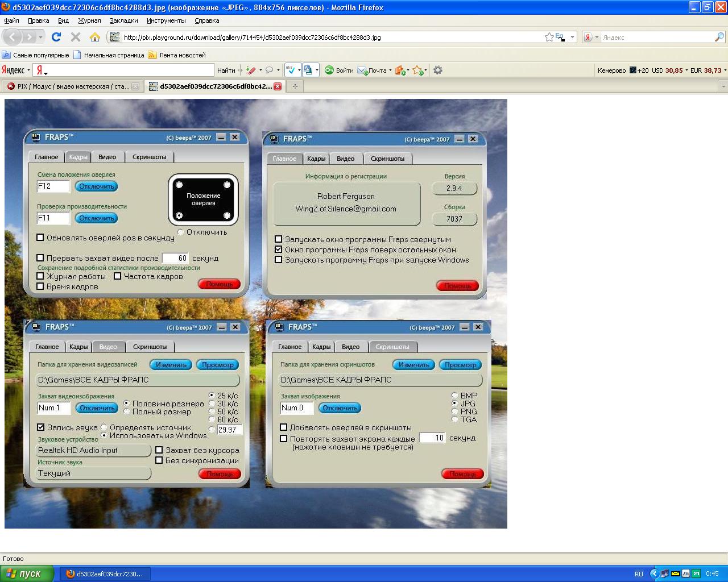The width and height of the screenshot is (728, 582).
Task: Reload the page with the blue refresh icon
Action: point(56,37)
